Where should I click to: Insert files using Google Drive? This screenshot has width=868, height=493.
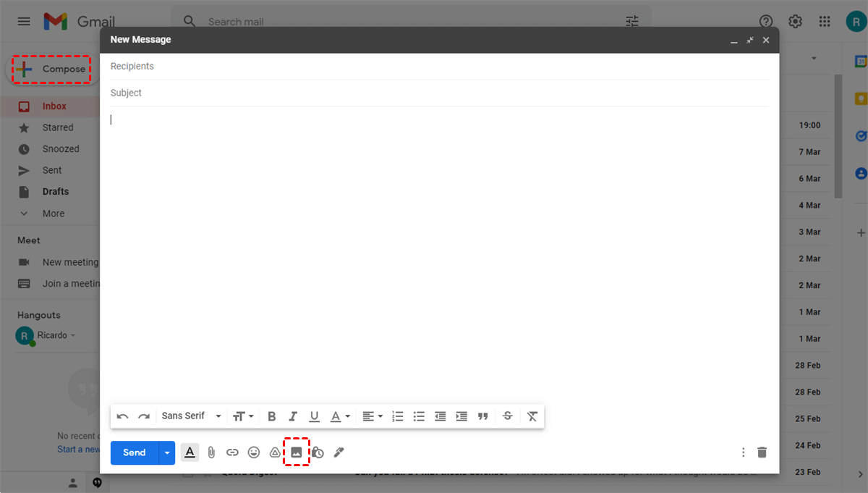(275, 452)
